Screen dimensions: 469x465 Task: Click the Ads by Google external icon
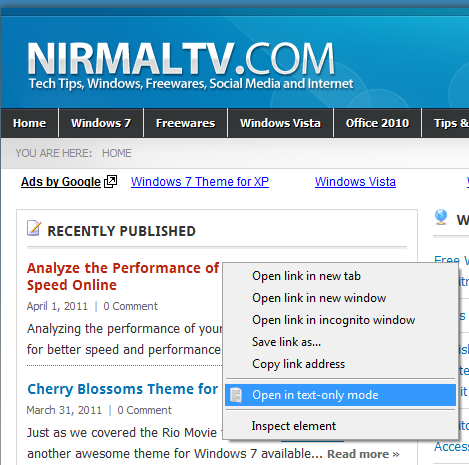pos(111,181)
